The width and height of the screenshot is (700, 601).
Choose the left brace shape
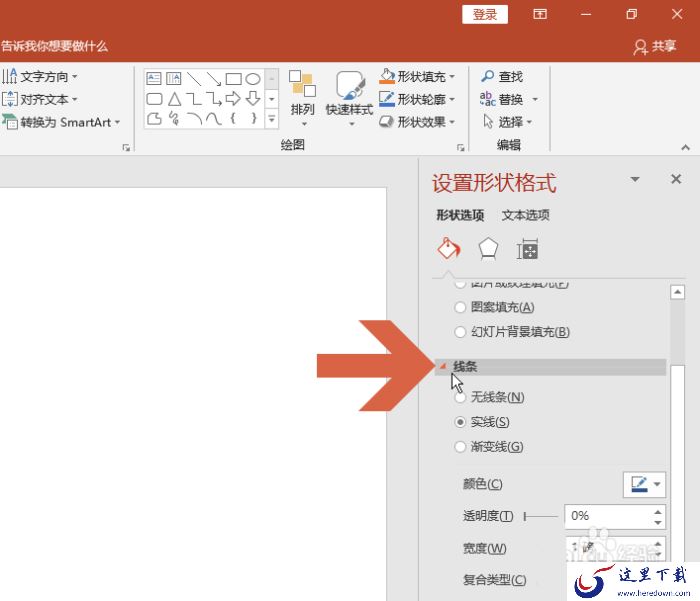click(233, 119)
